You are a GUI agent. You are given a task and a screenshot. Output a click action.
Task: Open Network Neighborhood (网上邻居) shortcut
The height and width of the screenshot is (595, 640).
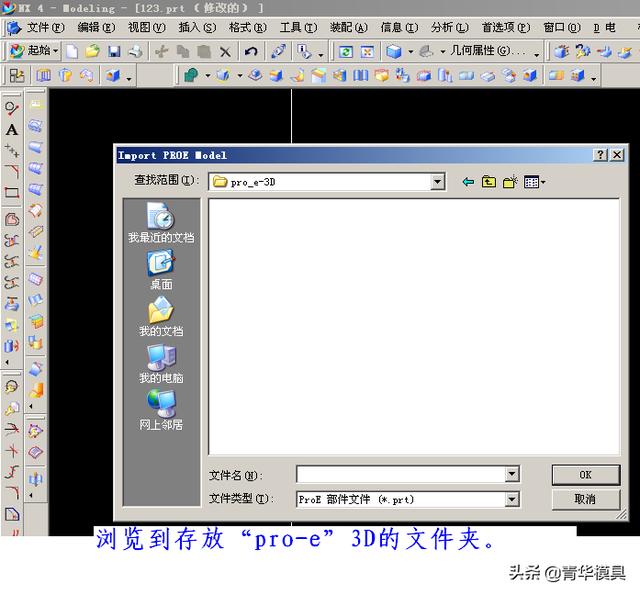click(161, 411)
